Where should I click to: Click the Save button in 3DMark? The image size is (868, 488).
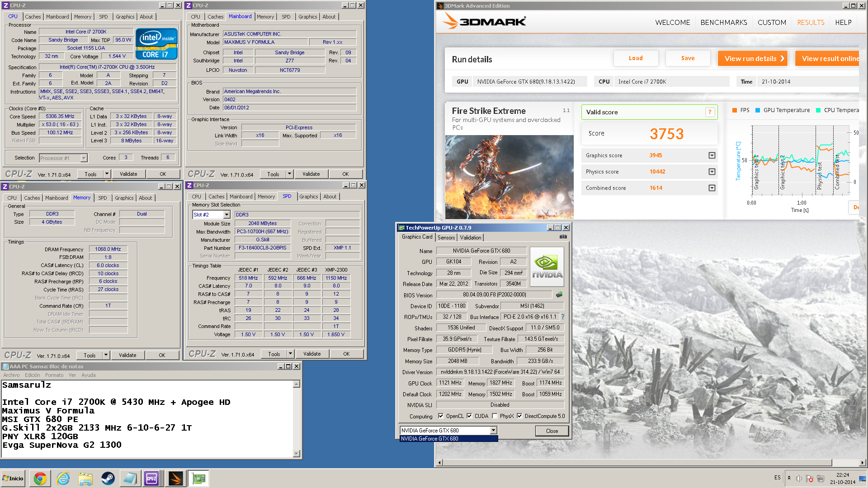(x=688, y=58)
